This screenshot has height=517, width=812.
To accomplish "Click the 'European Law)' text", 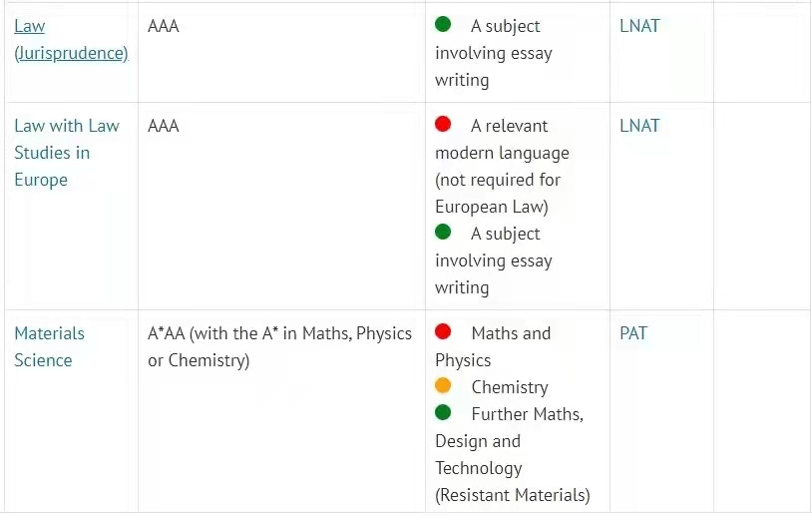I will [492, 207].
